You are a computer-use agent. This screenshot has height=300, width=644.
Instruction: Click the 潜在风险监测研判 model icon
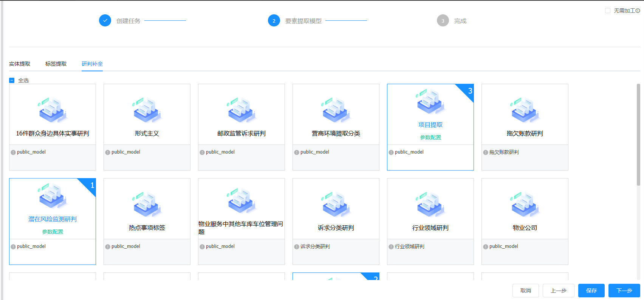point(53,195)
